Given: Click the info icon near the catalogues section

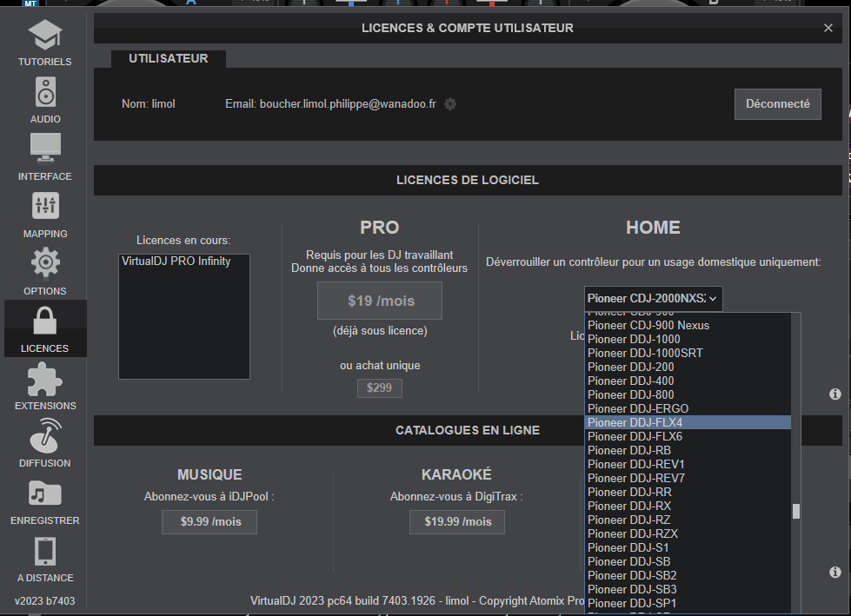Looking at the screenshot, I should click(x=835, y=572).
